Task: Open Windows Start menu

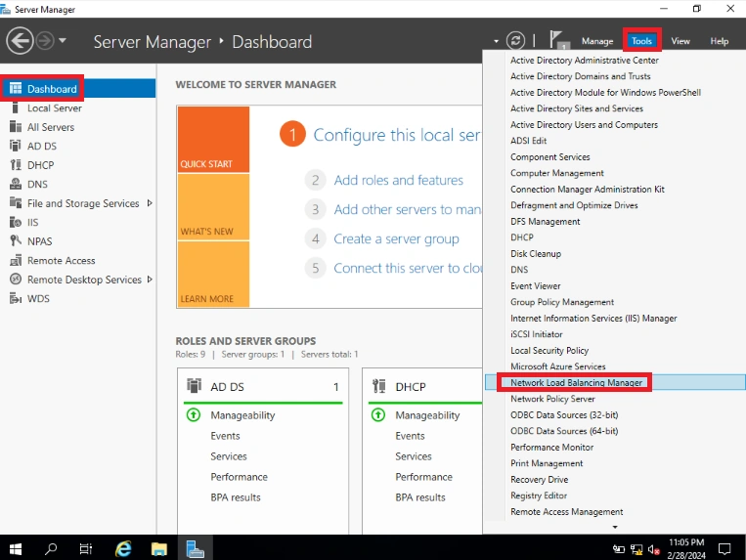Action: tap(16, 549)
